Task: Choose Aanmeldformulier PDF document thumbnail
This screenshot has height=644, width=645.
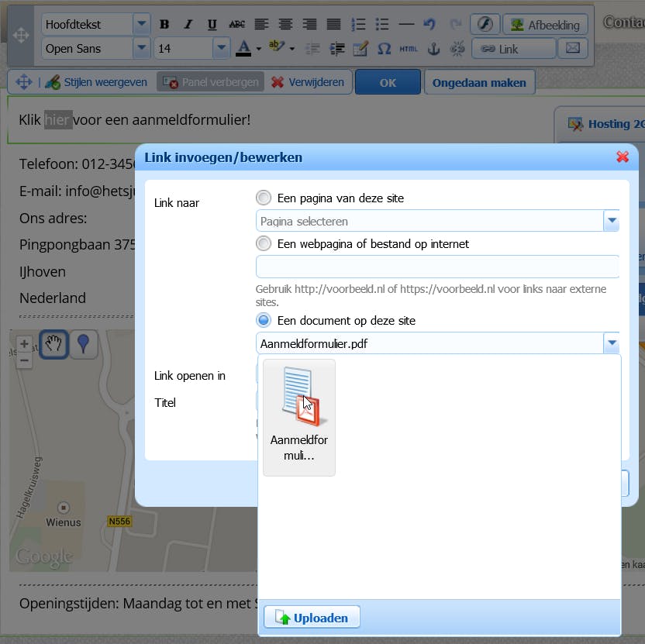Action: tap(299, 418)
